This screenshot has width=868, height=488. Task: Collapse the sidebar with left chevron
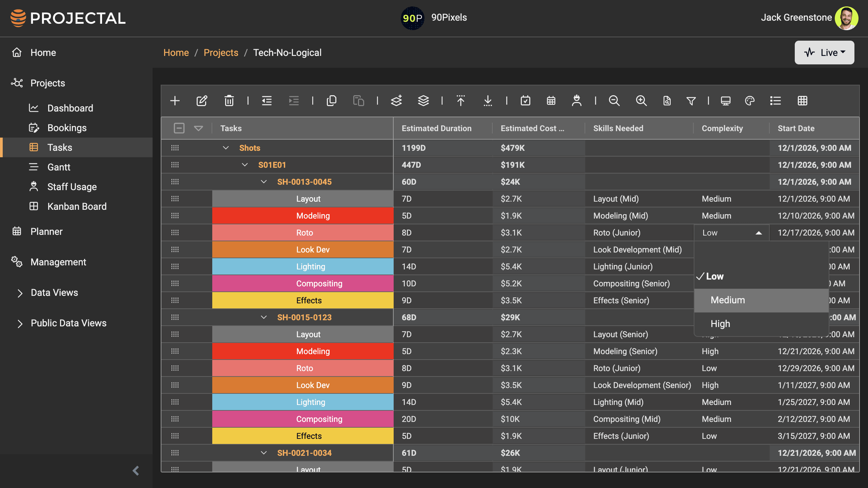[136, 471]
